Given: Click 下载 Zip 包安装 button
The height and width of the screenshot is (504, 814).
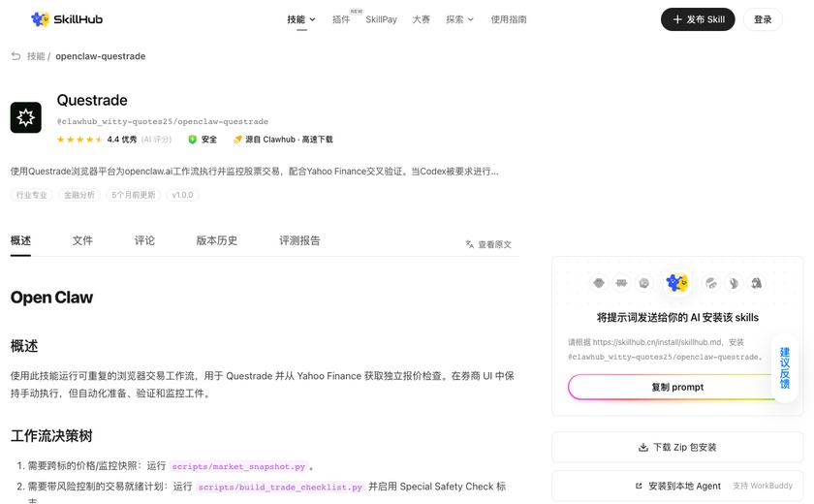Looking at the screenshot, I should [x=677, y=447].
